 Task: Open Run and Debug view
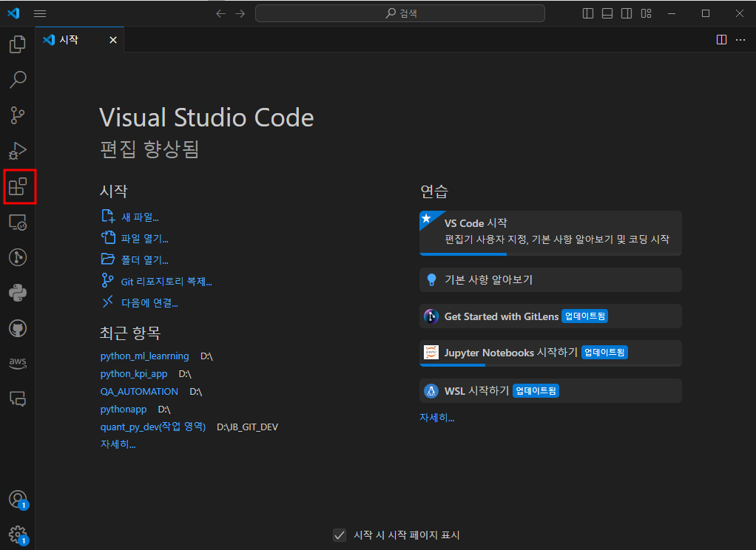[x=17, y=151]
